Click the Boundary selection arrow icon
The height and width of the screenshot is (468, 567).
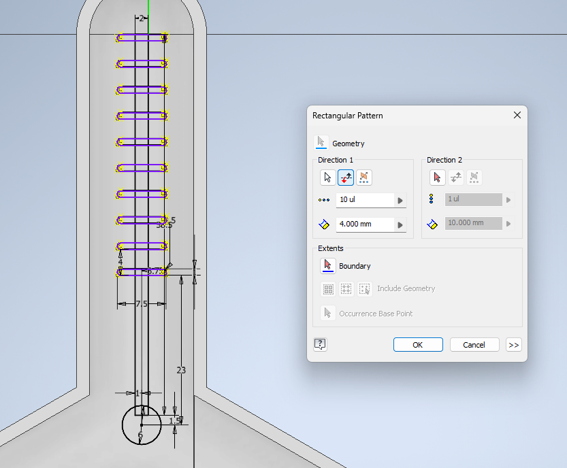click(x=328, y=265)
